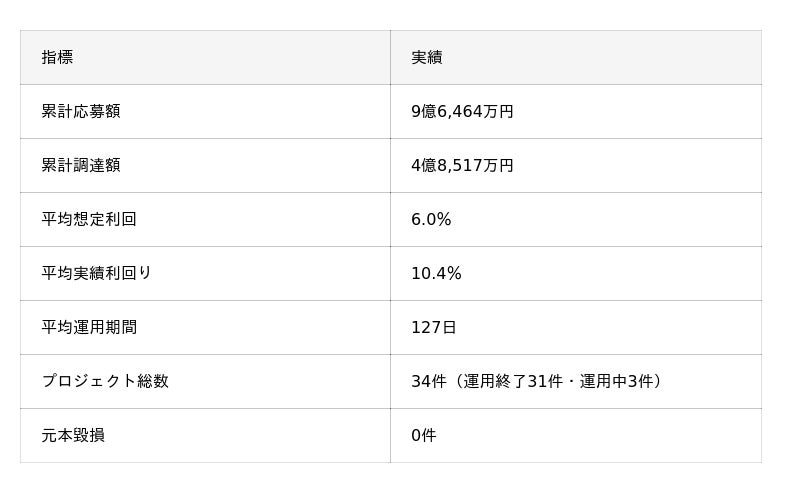Select the 平均運用期間 label cell

(x=89, y=327)
